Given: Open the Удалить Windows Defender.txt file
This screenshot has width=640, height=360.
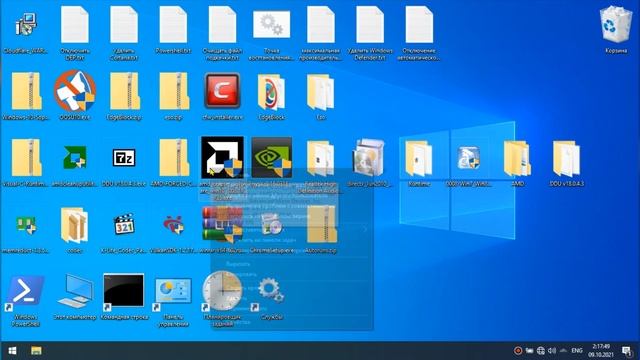Looking at the screenshot, I should point(370,25).
